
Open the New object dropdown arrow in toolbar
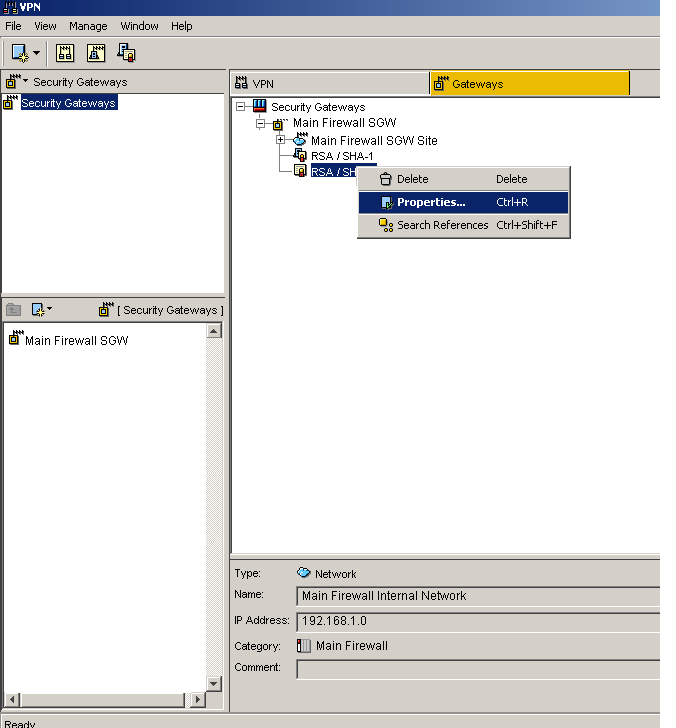point(37,53)
